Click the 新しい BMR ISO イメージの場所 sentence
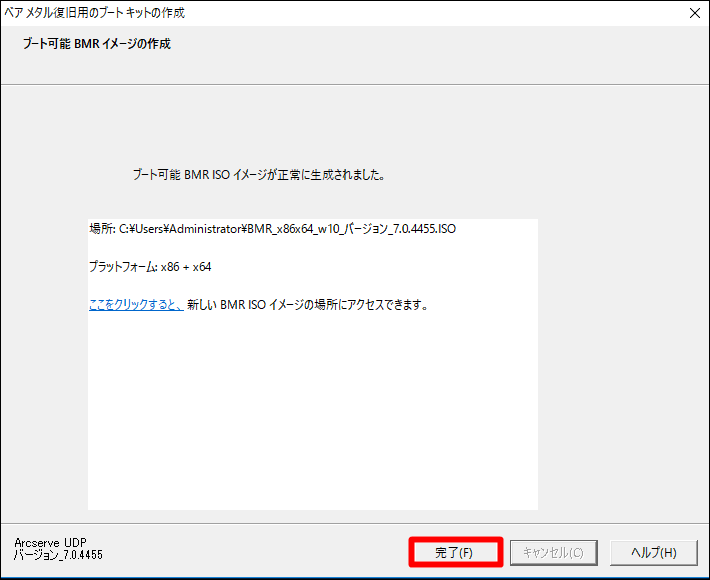The image size is (710, 580). [307, 305]
